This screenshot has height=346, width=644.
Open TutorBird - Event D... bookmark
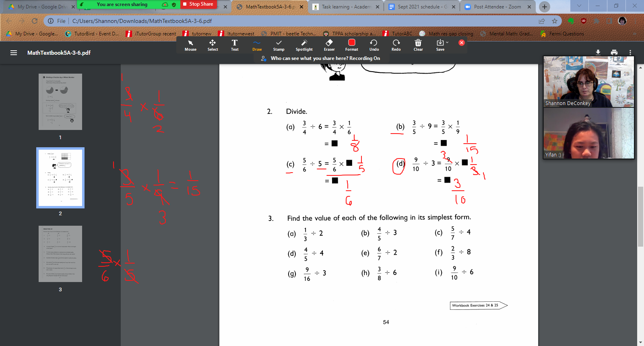[92, 34]
